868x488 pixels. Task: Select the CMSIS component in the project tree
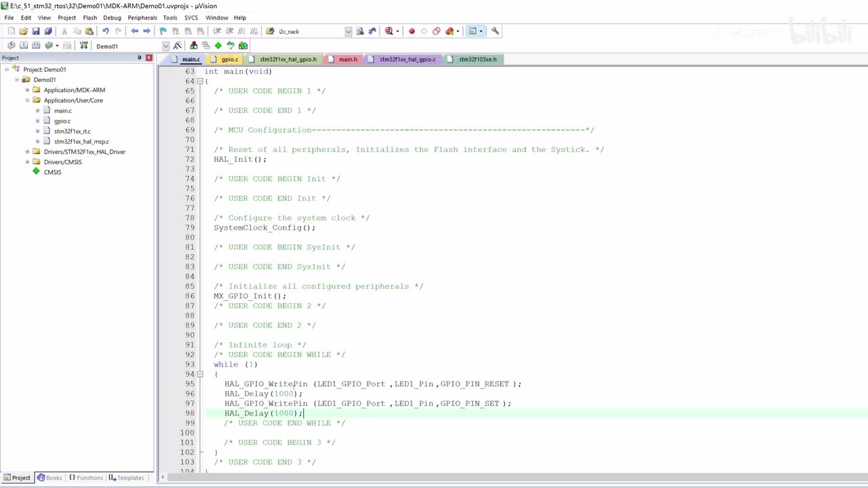[52, 172]
